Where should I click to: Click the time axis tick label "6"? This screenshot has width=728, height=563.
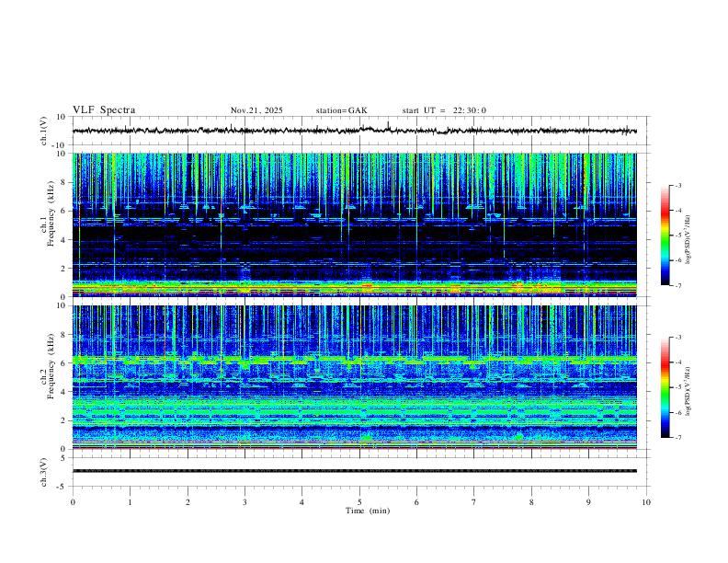pyautogui.click(x=416, y=502)
